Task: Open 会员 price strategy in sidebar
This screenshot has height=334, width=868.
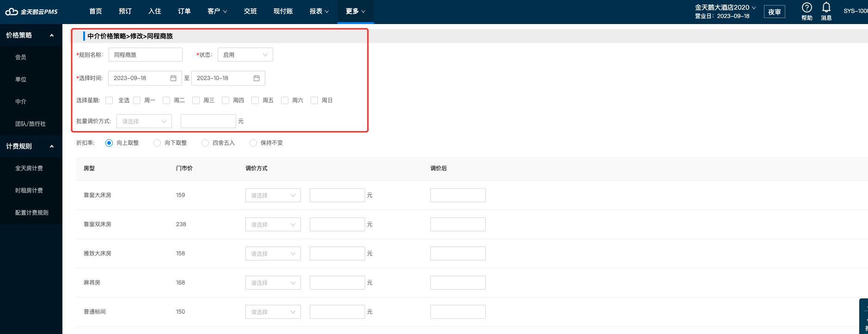Action: pos(31,57)
